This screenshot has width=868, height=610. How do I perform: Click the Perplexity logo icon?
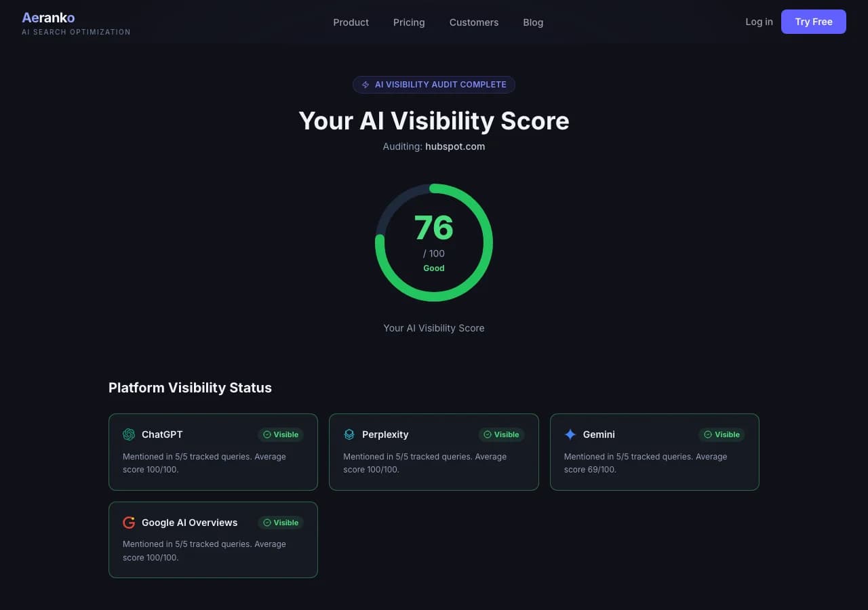(x=349, y=434)
